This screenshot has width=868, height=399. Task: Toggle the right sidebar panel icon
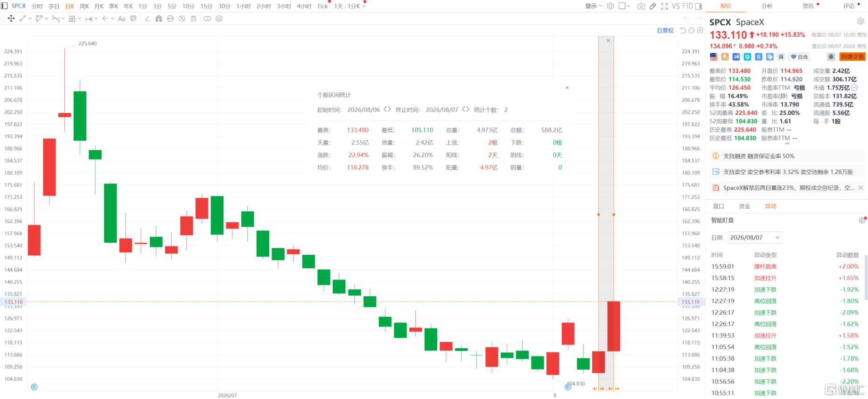point(699,6)
